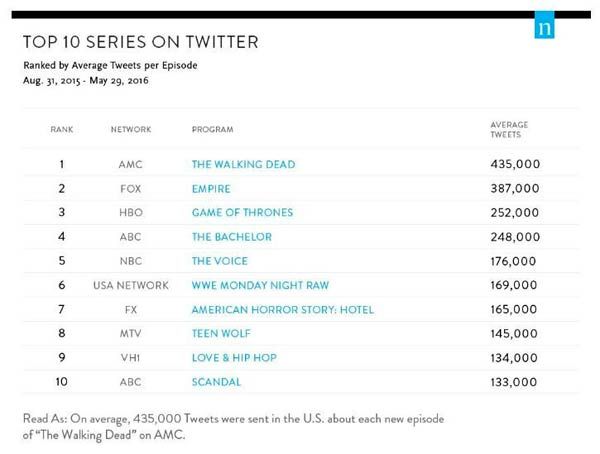This screenshot has height=454, width=600.
Task: Click the Rank column header
Action: [x=62, y=131]
